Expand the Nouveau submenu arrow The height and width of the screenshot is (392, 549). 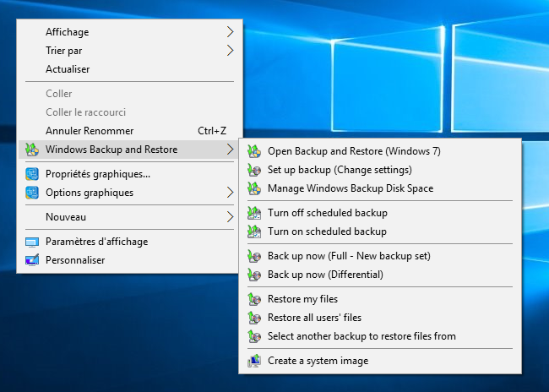tap(230, 217)
